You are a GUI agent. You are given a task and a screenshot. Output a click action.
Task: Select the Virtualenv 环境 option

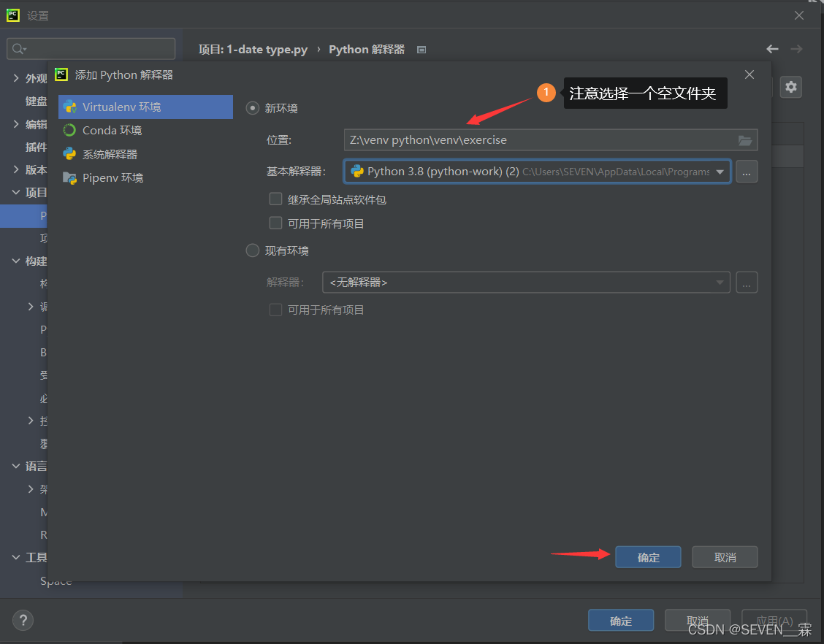click(x=145, y=107)
